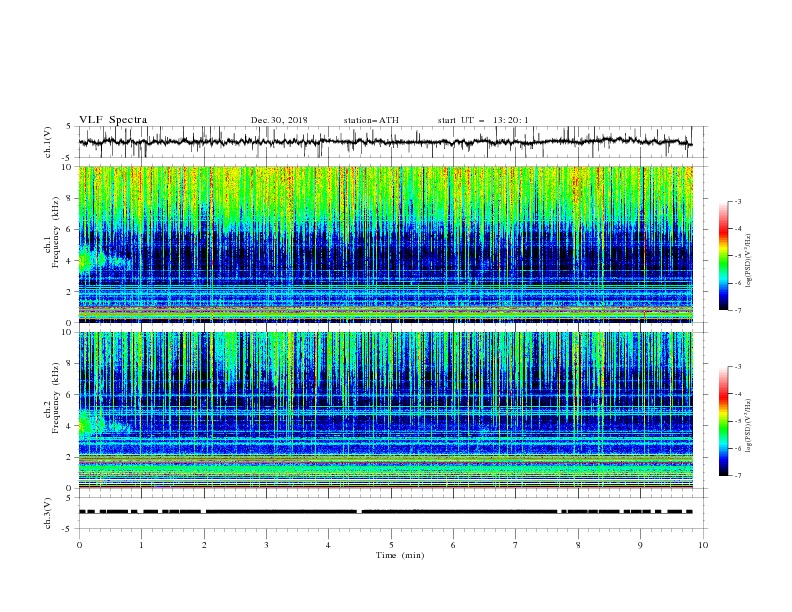Click time-axis tick label "10"
Screen dimensions: 792x612
point(703,545)
